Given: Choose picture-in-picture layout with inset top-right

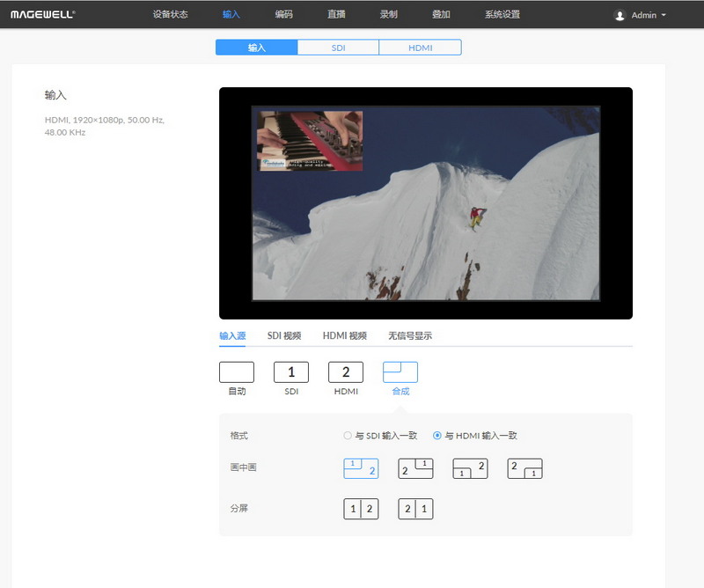Looking at the screenshot, I should (x=415, y=468).
